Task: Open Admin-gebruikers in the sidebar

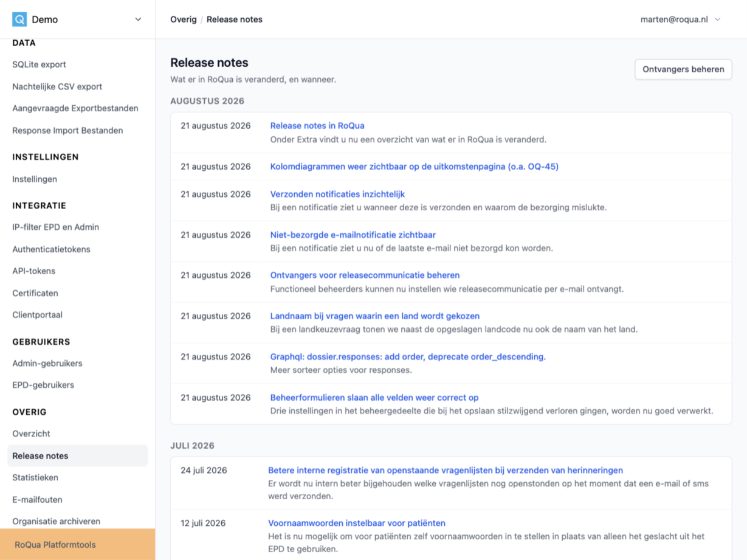Action: [x=47, y=363]
